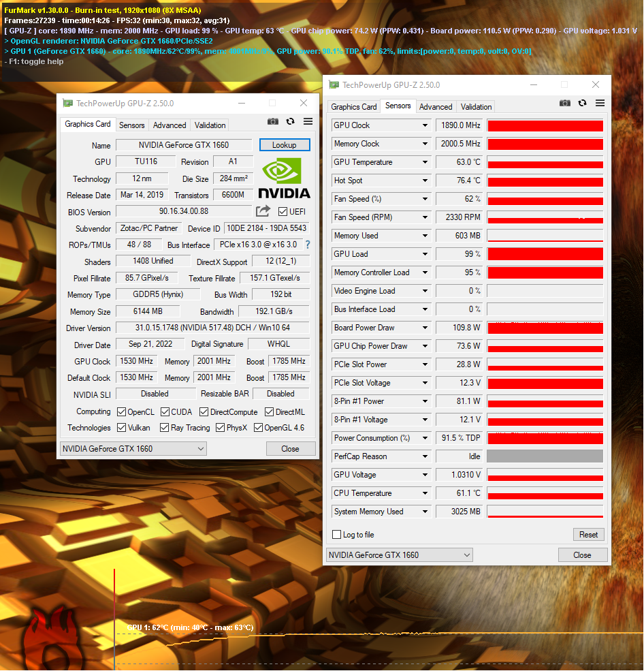This screenshot has height=671, width=644.
Task: Click the Reset button in Sensors window
Action: click(588, 535)
